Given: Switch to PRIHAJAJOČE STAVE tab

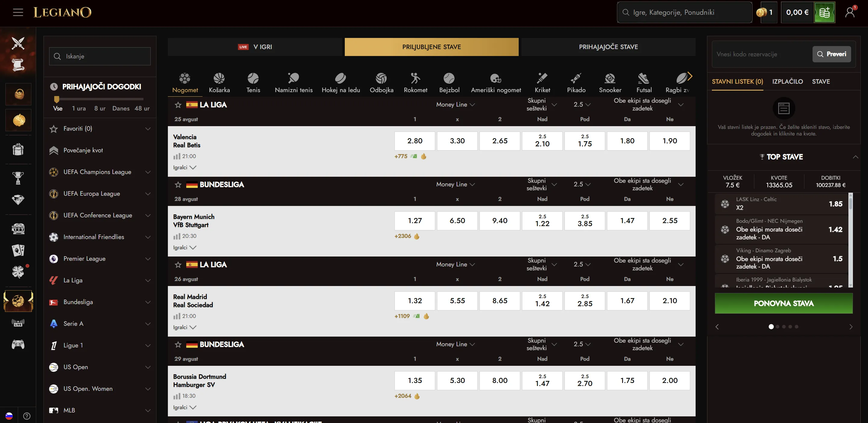Looking at the screenshot, I should pos(608,47).
